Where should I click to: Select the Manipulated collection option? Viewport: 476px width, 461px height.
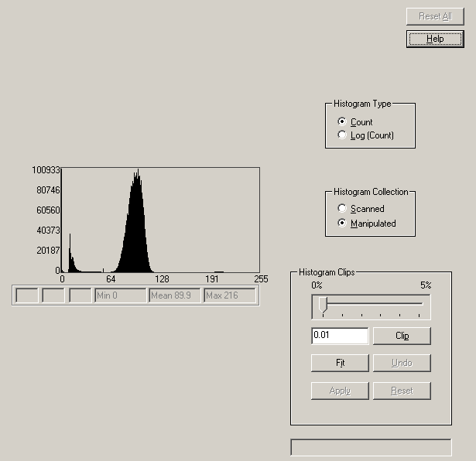[342, 224]
